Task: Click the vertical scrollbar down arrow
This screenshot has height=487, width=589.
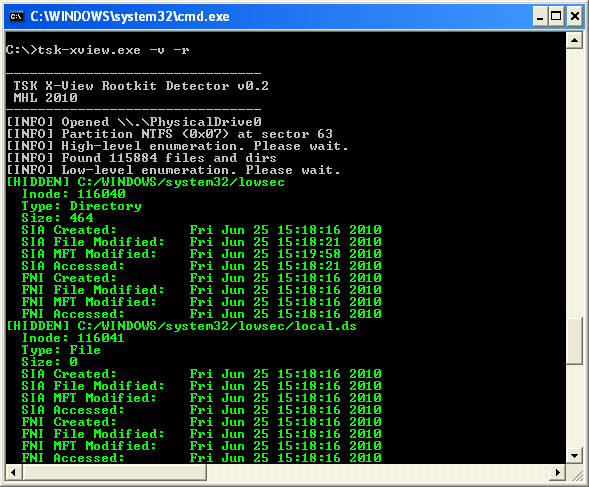Action: click(574, 456)
